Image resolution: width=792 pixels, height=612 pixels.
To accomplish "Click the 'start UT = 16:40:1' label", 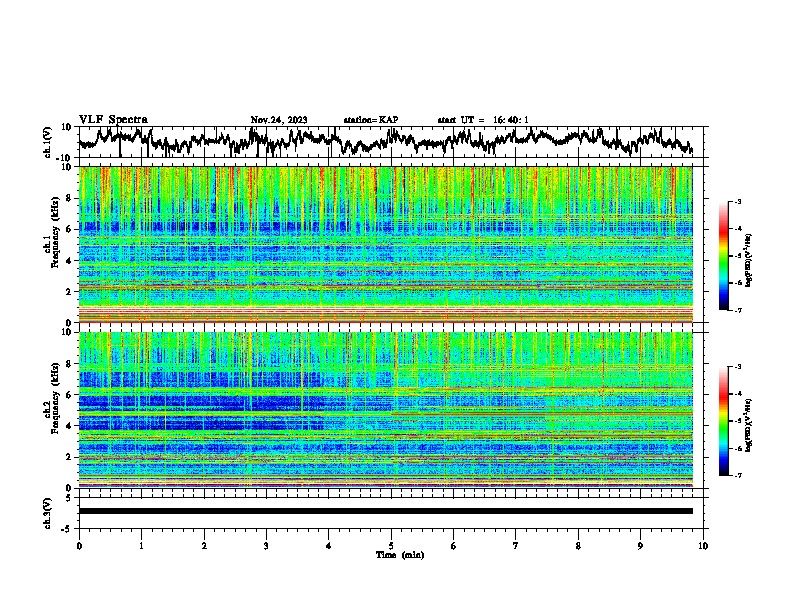I will pyautogui.click(x=483, y=120).
